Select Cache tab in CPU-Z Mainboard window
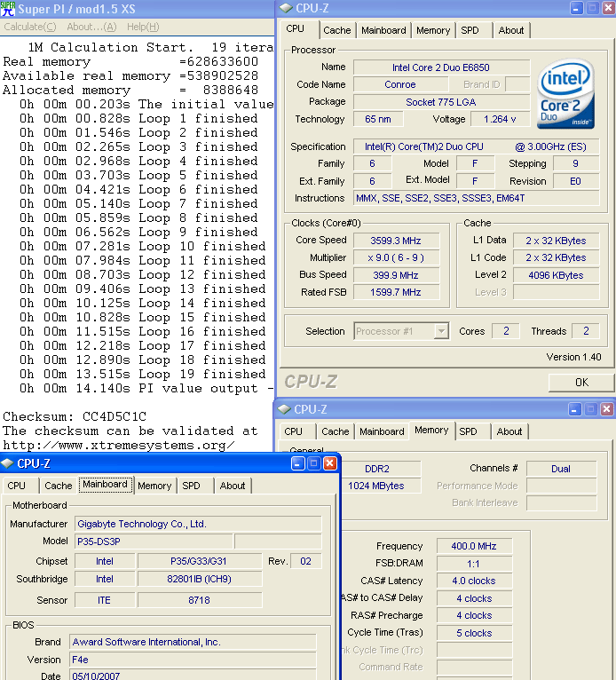The image size is (616, 680). (58, 486)
